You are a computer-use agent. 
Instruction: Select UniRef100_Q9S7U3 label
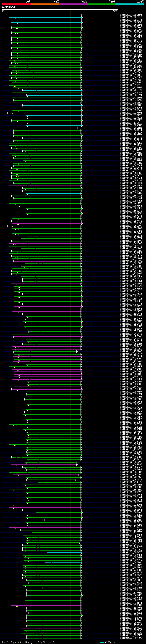point(131,50)
